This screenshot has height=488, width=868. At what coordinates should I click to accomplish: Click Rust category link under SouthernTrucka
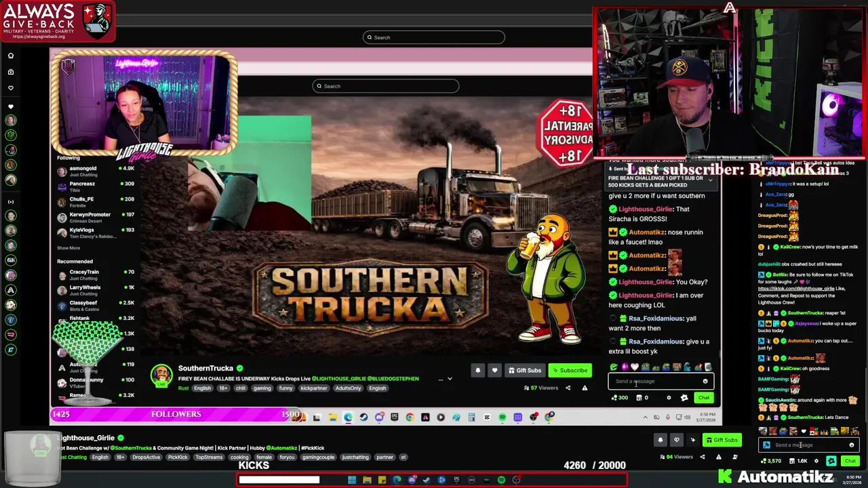point(183,388)
